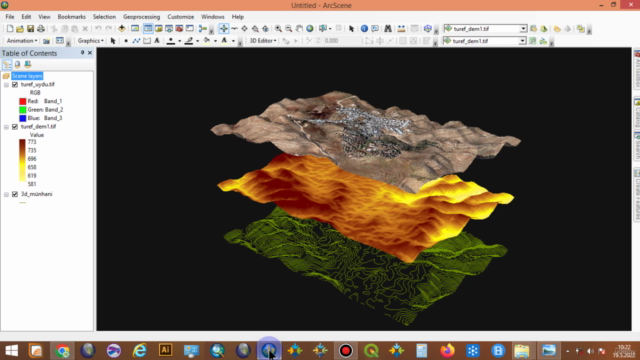Uncheck the 3d_münhani layer

[x=15, y=194]
